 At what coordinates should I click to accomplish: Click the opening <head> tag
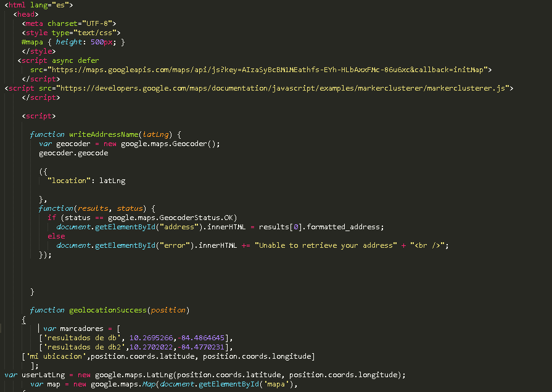tap(26, 14)
